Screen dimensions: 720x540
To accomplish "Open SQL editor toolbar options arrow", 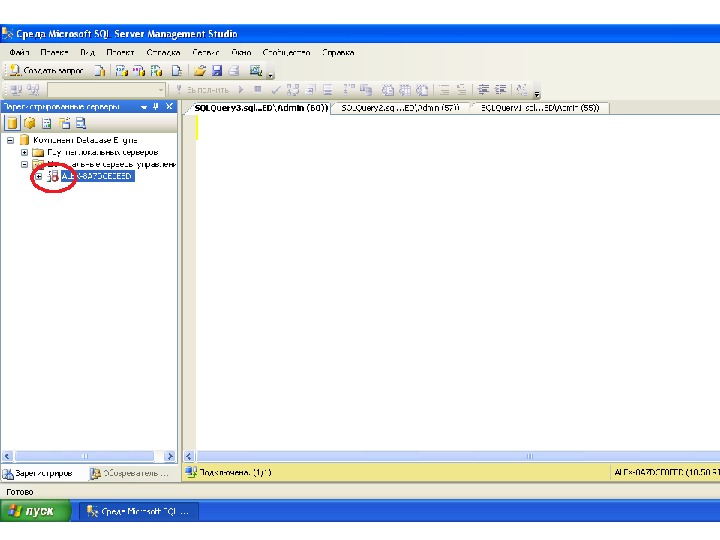I will (537, 94).
